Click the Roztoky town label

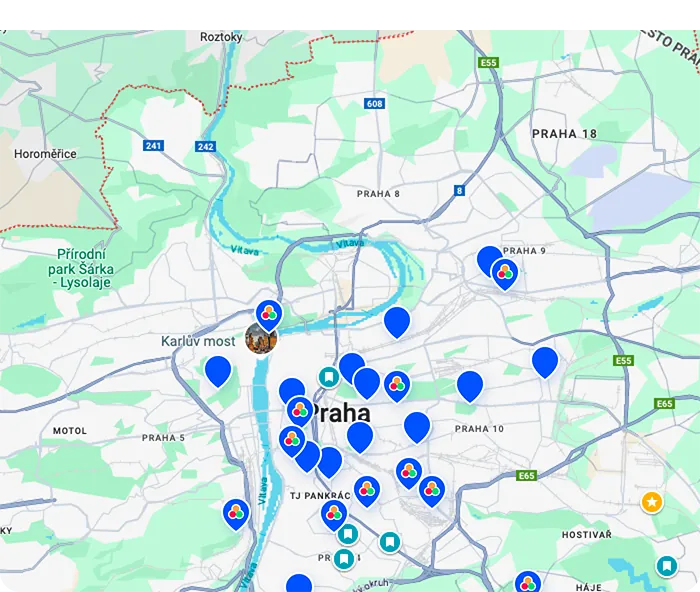[x=221, y=37]
